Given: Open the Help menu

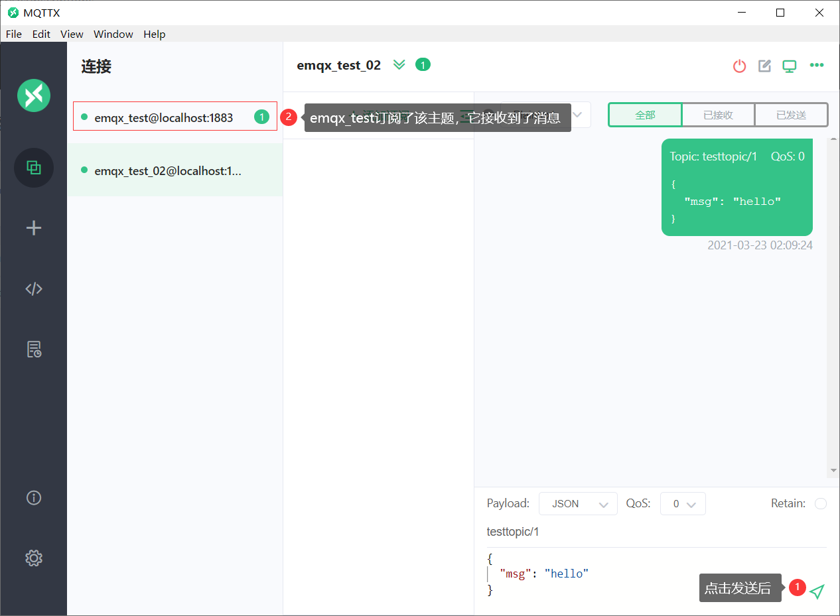Looking at the screenshot, I should coord(155,34).
